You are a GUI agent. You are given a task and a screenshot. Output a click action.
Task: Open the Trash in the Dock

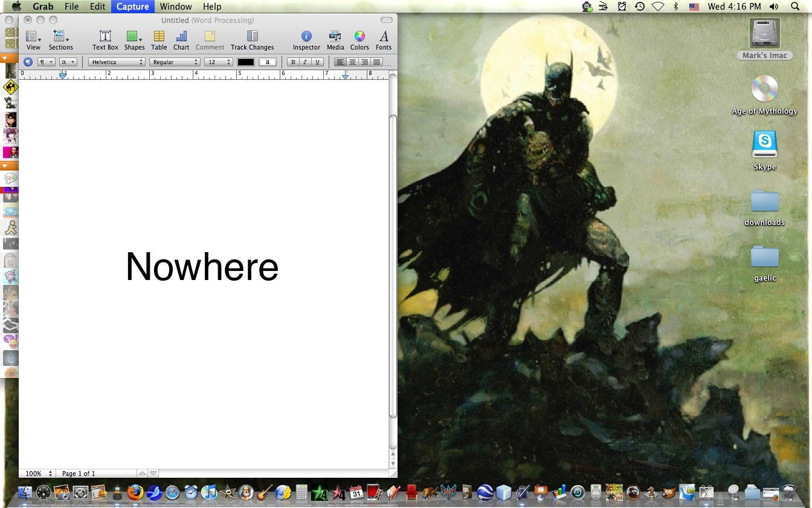(789, 492)
